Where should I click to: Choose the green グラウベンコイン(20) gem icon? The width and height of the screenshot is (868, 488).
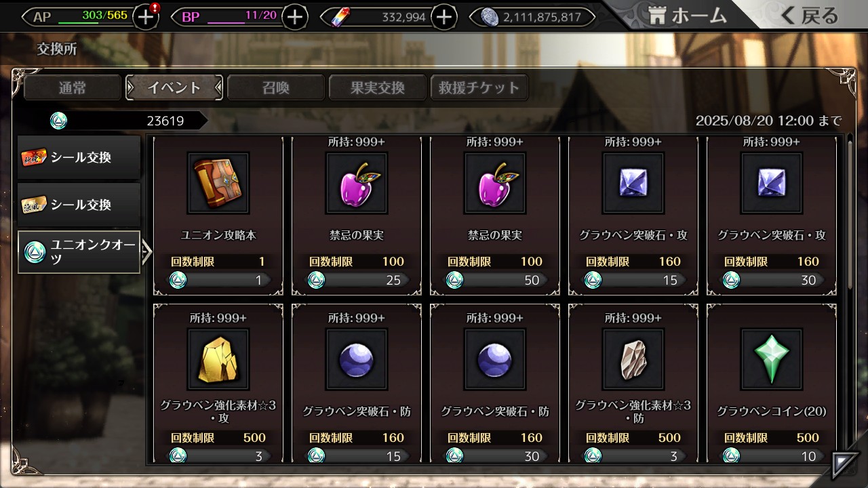(772, 359)
